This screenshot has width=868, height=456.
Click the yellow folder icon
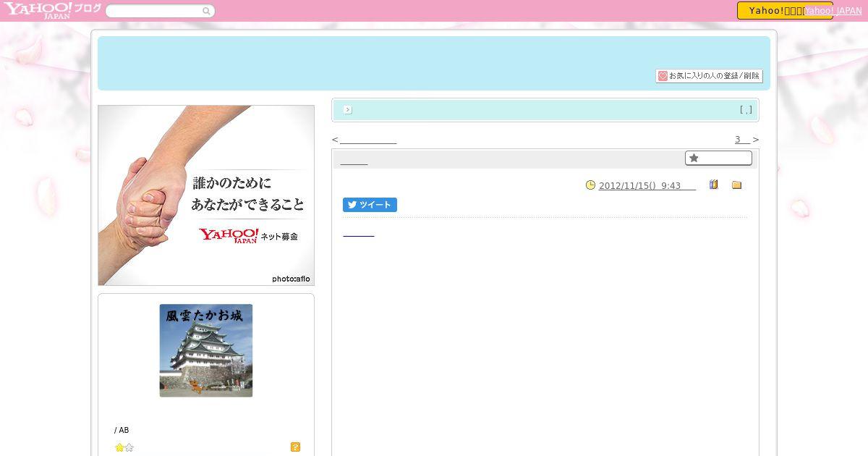pyautogui.click(x=736, y=185)
